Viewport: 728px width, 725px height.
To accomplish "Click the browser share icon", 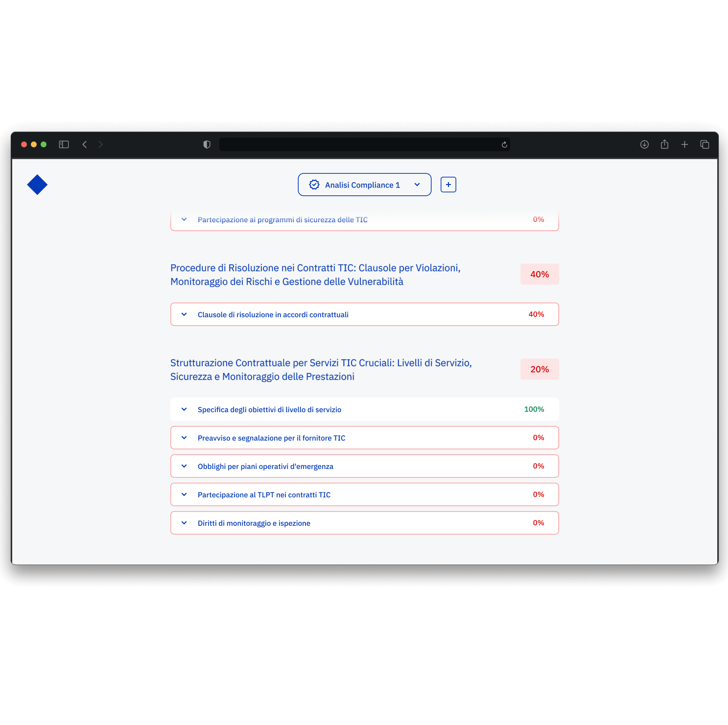I will tap(664, 144).
